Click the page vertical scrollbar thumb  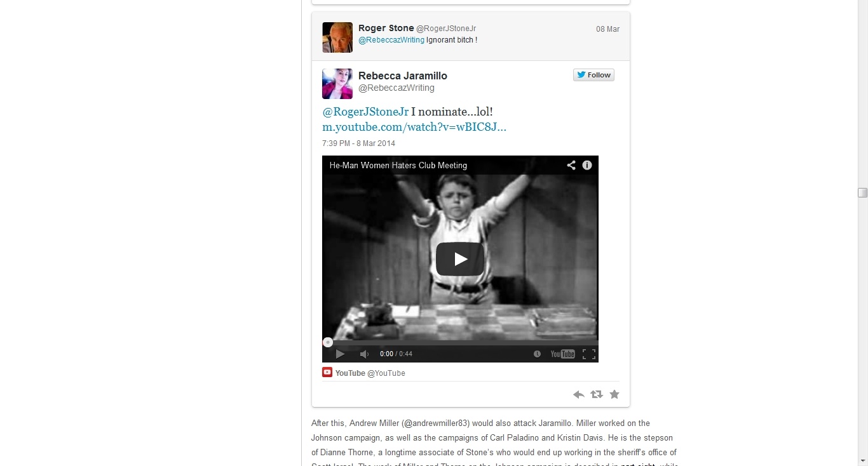(862, 193)
